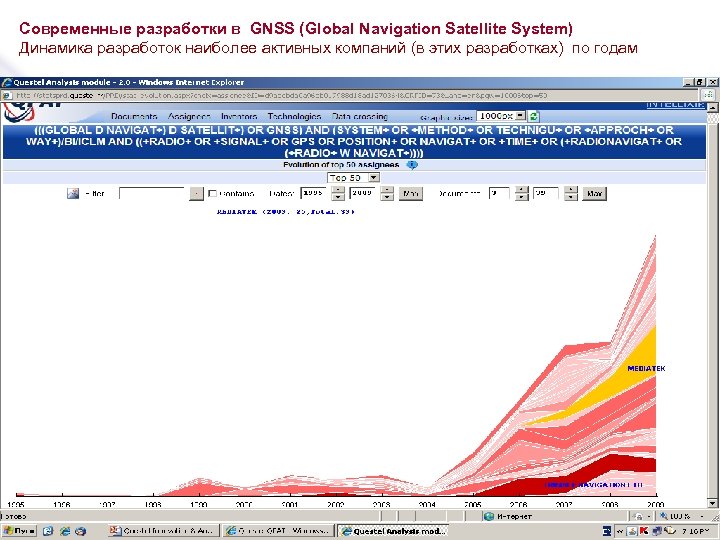Click the end date field showing 2009
Viewport: 720px width, 540px height.
click(363, 193)
